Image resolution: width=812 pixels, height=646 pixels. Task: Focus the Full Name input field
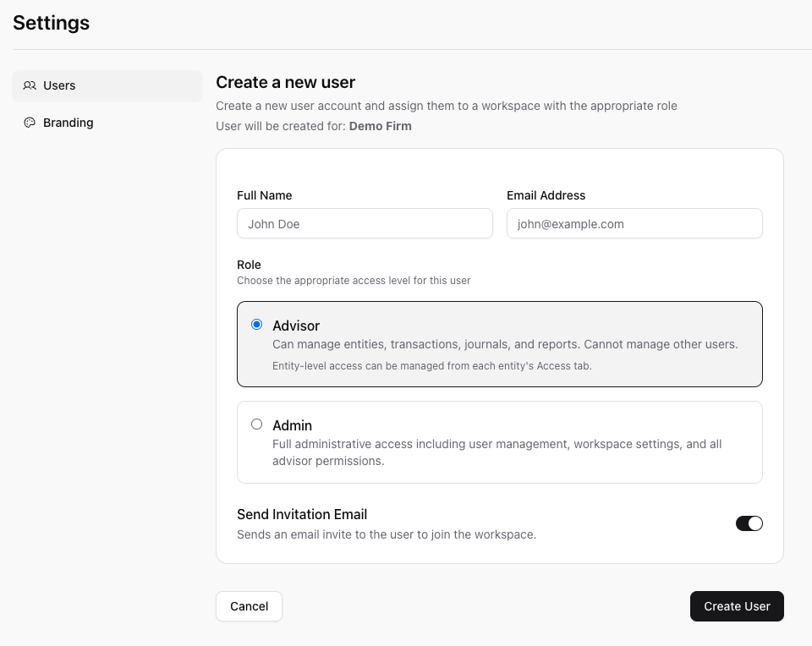(365, 224)
